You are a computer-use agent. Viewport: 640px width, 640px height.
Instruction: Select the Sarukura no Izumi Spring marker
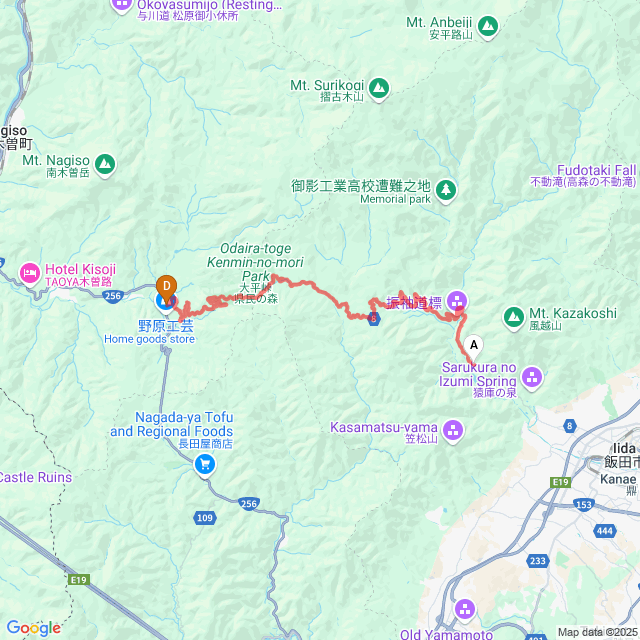[x=532, y=378]
